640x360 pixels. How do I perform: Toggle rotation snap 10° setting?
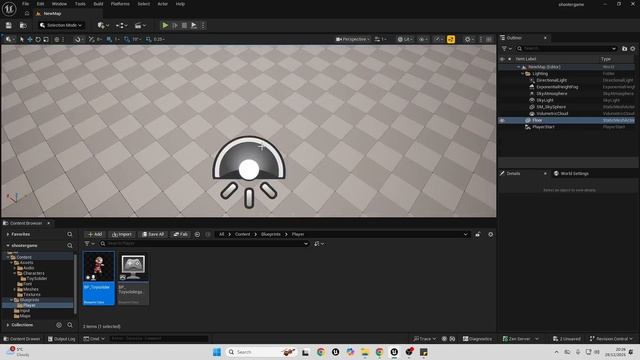tap(127, 40)
